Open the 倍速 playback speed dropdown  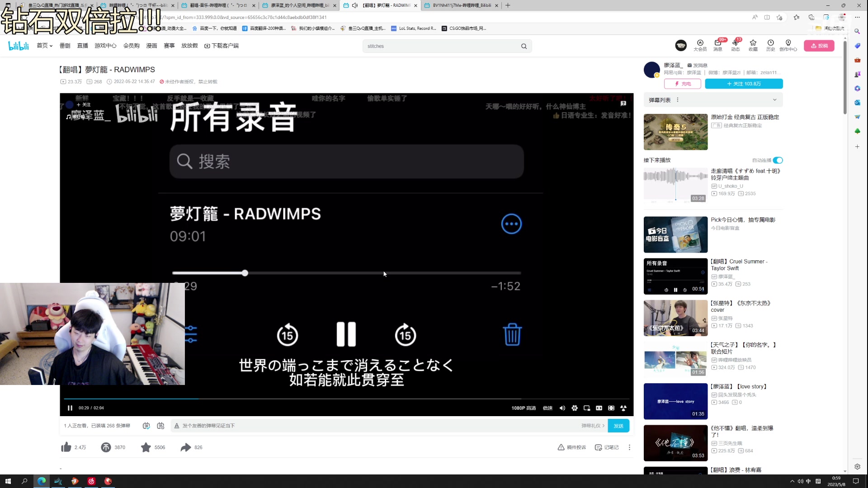point(547,408)
